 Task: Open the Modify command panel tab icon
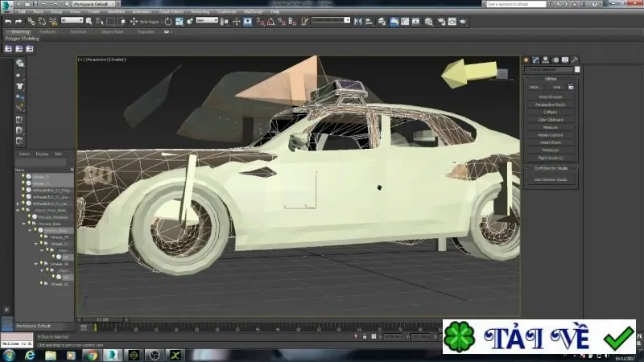click(536, 60)
